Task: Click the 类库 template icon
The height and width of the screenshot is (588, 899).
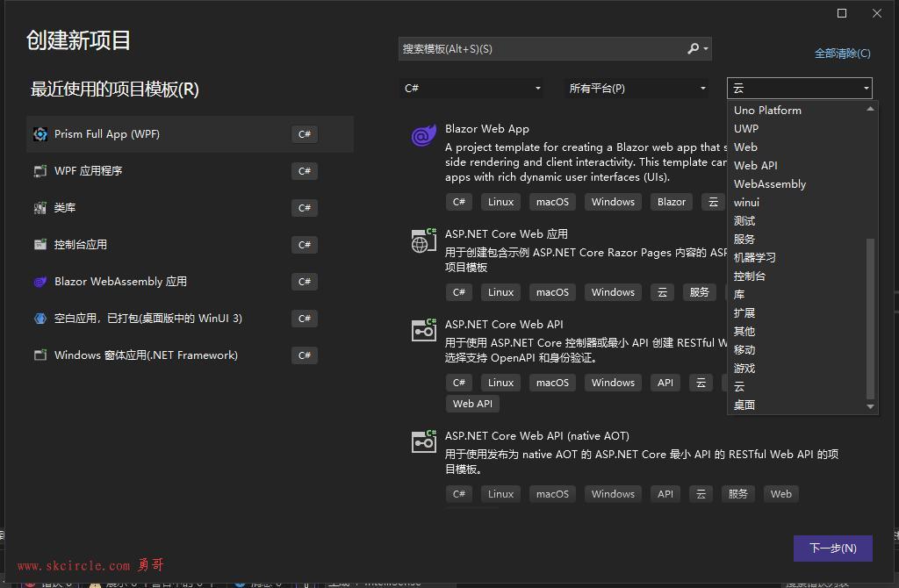Action: click(x=40, y=208)
